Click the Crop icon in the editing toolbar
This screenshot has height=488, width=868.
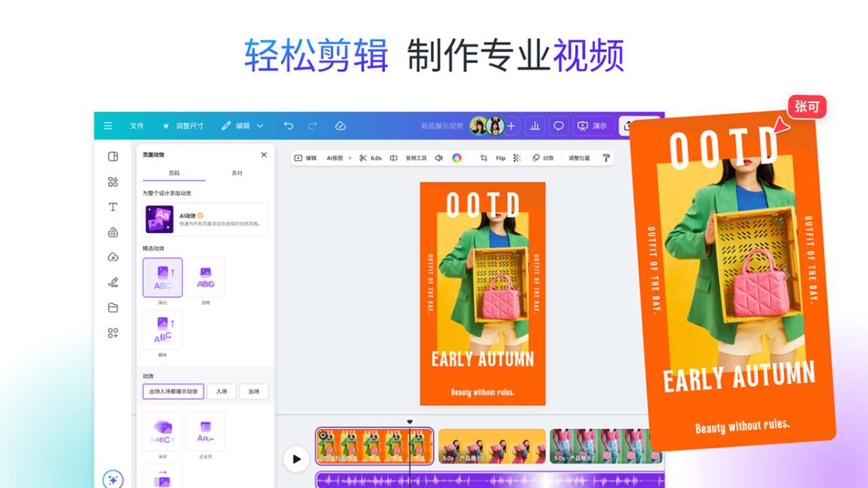(484, 158)
